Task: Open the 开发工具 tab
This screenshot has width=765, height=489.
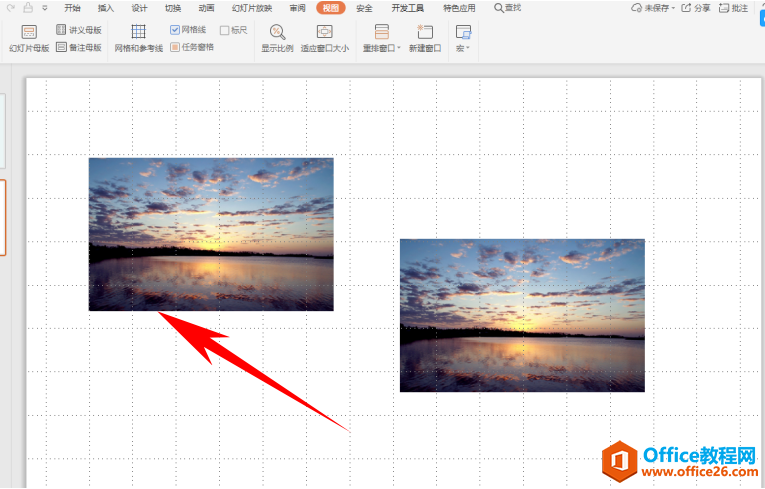Action: pos(406,8)
